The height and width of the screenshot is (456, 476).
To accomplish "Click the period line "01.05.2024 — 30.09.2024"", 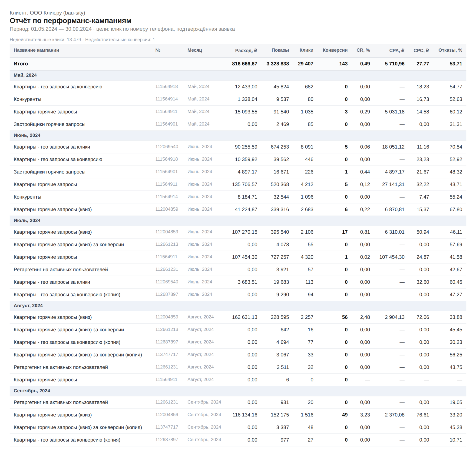I will (x=61, y=29).
